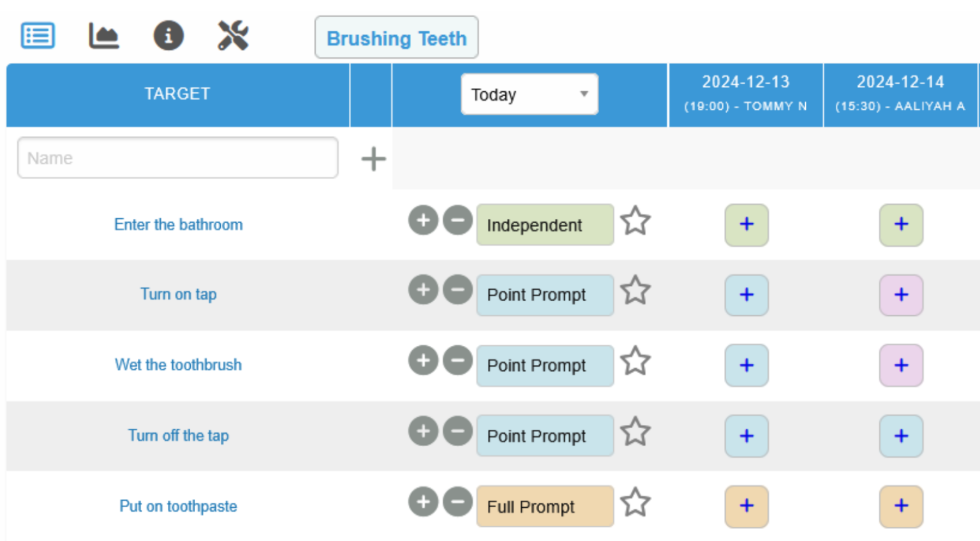Toggle the star next to Put on toothpaste
980x541 pixels.
[635, 501]
